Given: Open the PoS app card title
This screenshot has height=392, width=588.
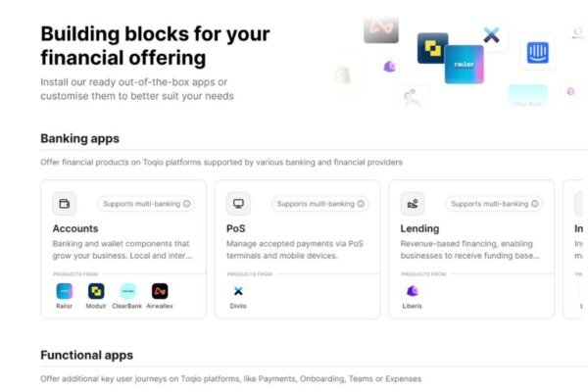Looking at the screenshot, I should tap(236, 228).
